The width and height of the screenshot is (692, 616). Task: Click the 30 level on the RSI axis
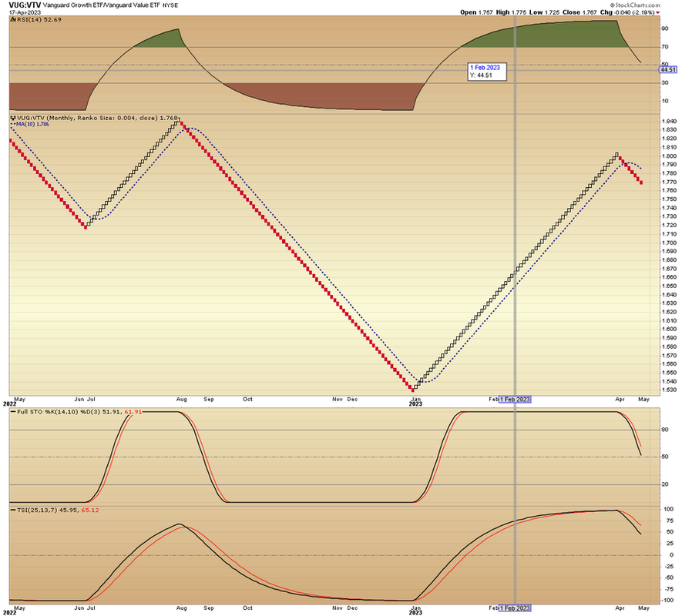(x=664, y=83)
